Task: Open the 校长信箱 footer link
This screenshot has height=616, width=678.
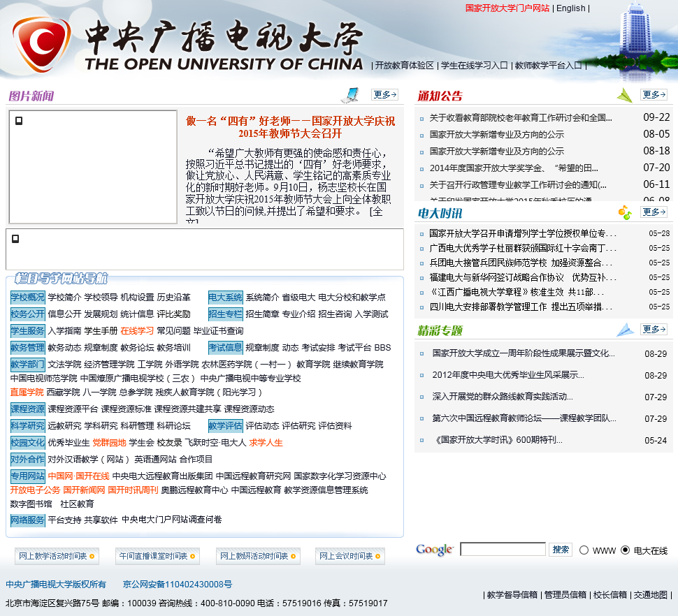Action: [x=610, y=595]
